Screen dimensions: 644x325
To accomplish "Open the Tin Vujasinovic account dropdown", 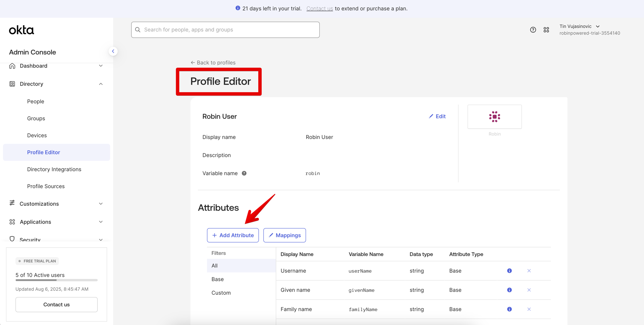I will (x=589, y=30).
